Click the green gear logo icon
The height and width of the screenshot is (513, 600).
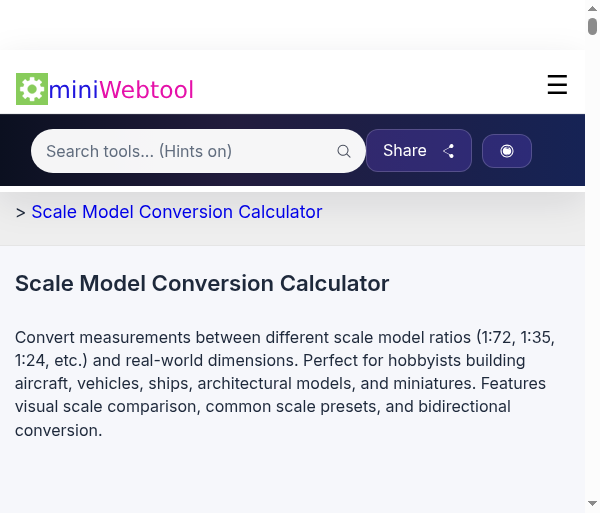(32, 89)
